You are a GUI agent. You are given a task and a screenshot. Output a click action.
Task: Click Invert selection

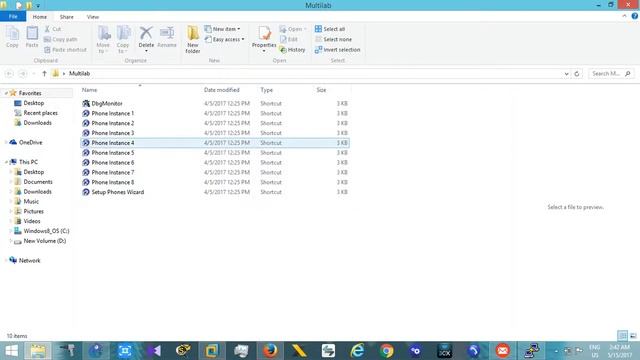pos(338,49)
